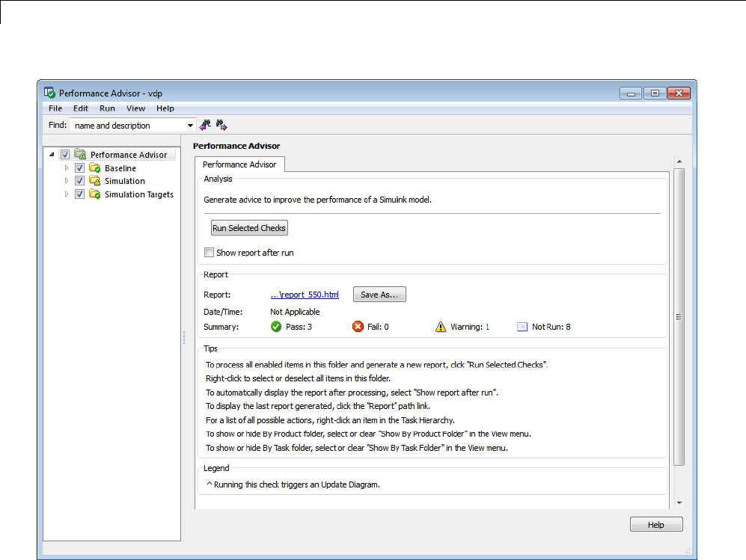
Task: Collapse the Performance Advisor tree node
Action: [x=52, y=155]
